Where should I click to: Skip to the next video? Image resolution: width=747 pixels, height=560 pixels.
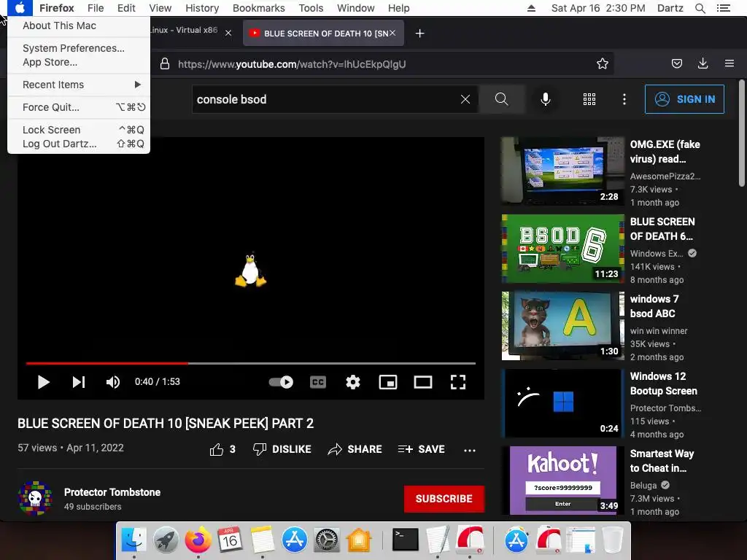tap(79, 382)
